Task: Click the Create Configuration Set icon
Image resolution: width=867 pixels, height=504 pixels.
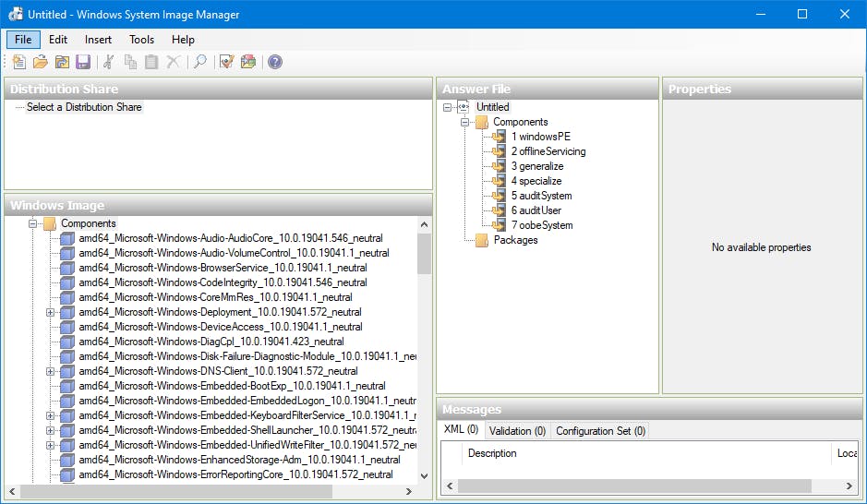Action: point(247,62)
